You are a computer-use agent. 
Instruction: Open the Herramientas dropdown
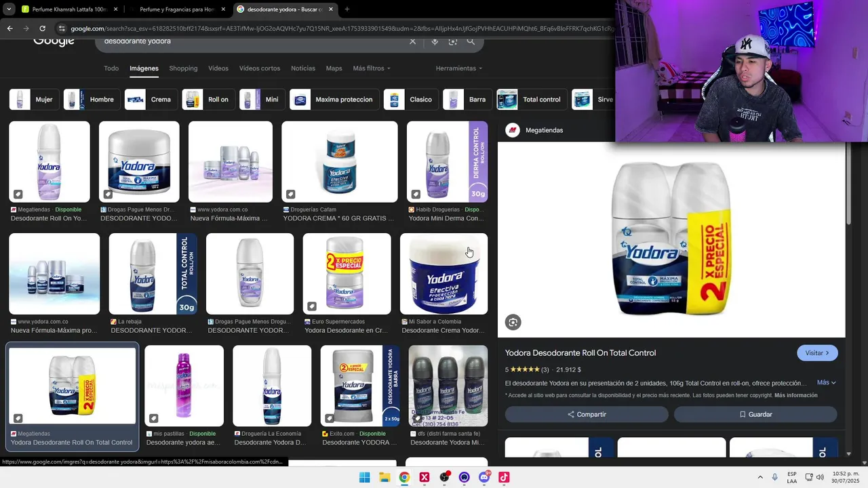(x=459, y=68)
